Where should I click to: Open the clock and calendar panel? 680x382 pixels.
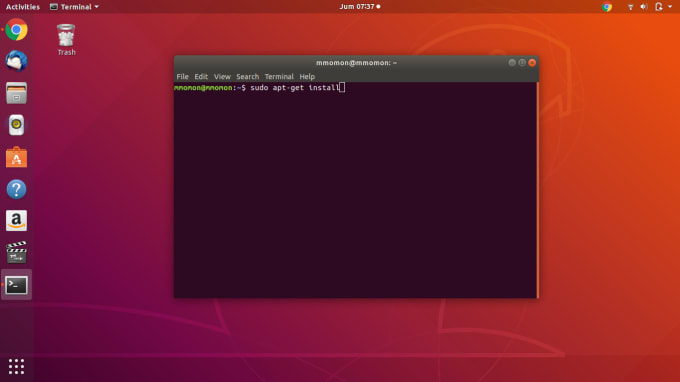tap(360, 7)
